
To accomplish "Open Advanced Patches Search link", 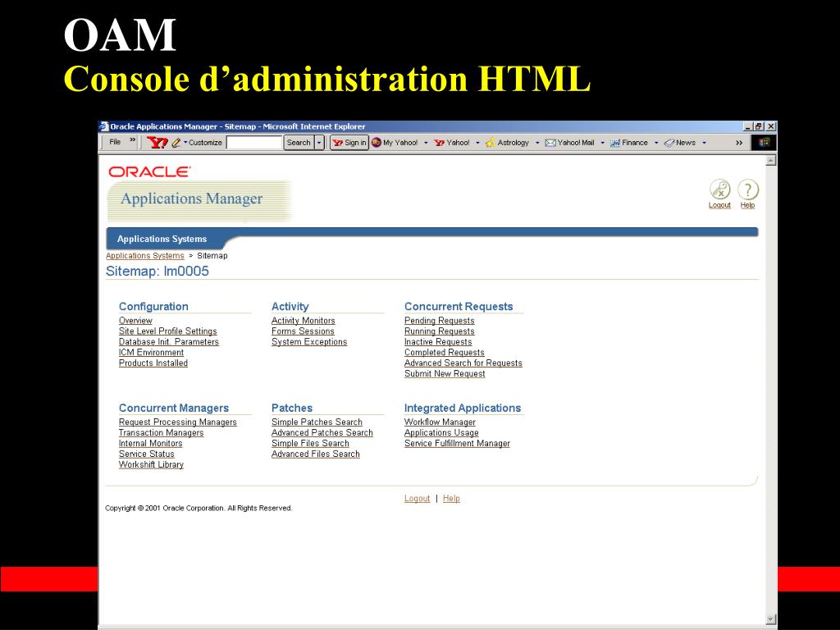I will tap(322, 433).
